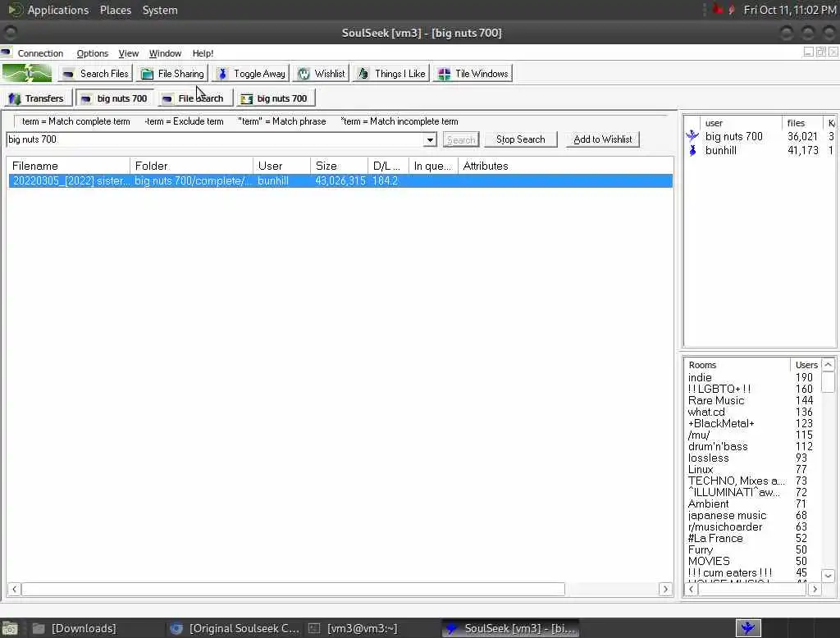Switch to the Transfers tab
The width and height of the screenshot is (840, 638).
pos(37,98)
